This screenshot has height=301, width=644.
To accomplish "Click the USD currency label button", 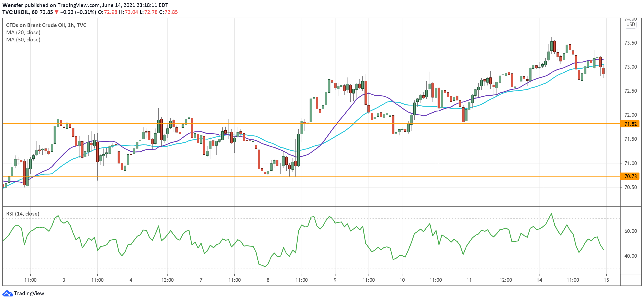I will pyautogui.click(x=630, y=25).
